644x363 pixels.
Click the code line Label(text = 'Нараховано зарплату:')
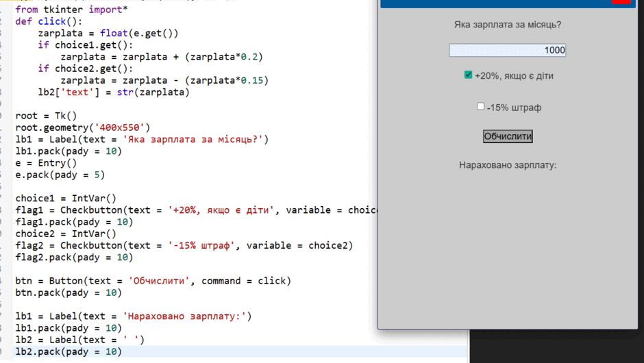coord(134,316)
